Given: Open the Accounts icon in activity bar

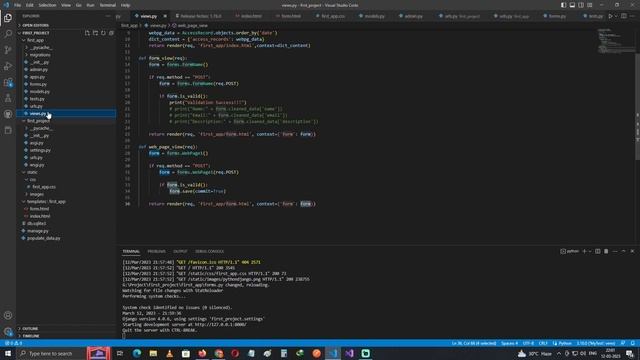Looking at the screenshot, I should (8, 315).
